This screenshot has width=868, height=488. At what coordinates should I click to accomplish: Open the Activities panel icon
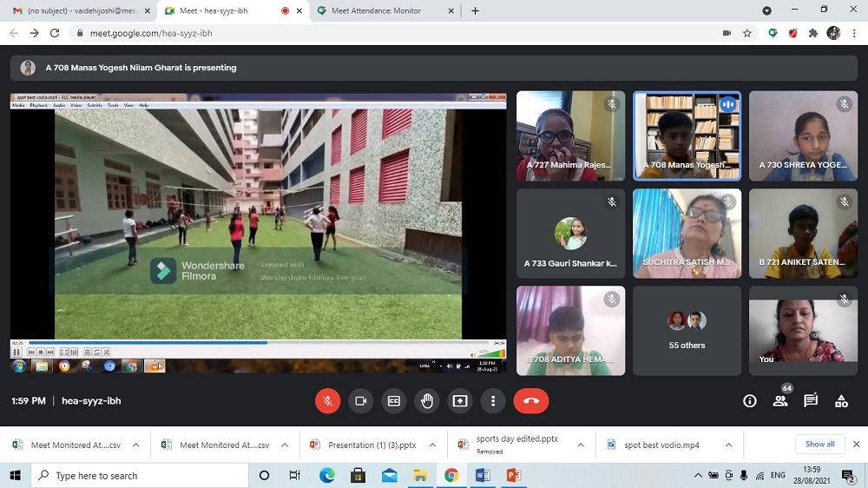pos(841,401)
